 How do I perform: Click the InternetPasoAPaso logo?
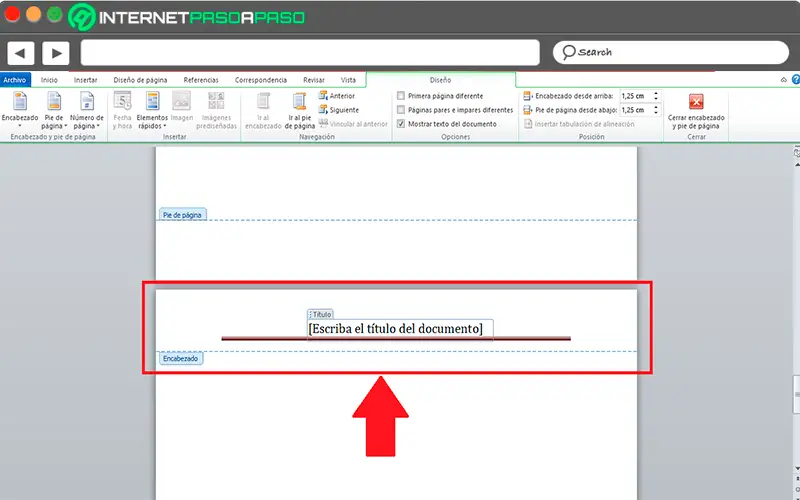point(187,17)
